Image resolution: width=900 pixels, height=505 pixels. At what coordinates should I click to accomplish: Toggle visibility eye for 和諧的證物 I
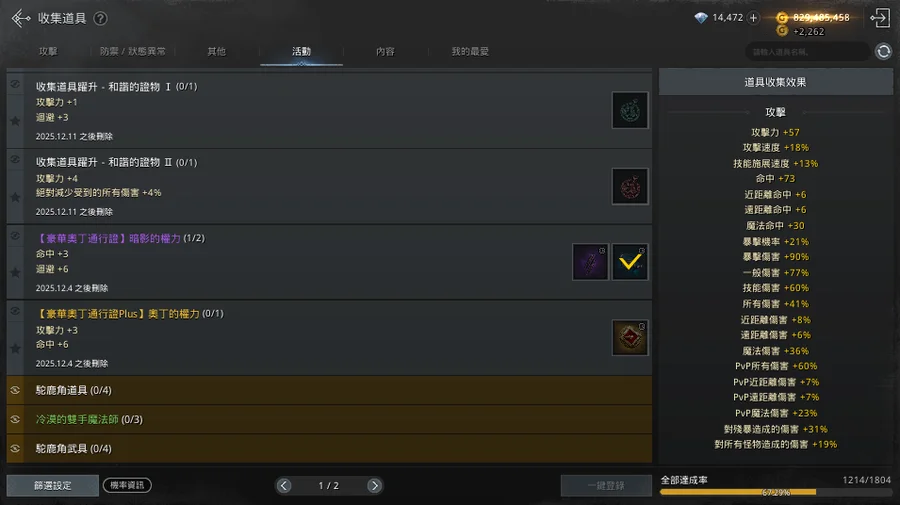point(15,84)
